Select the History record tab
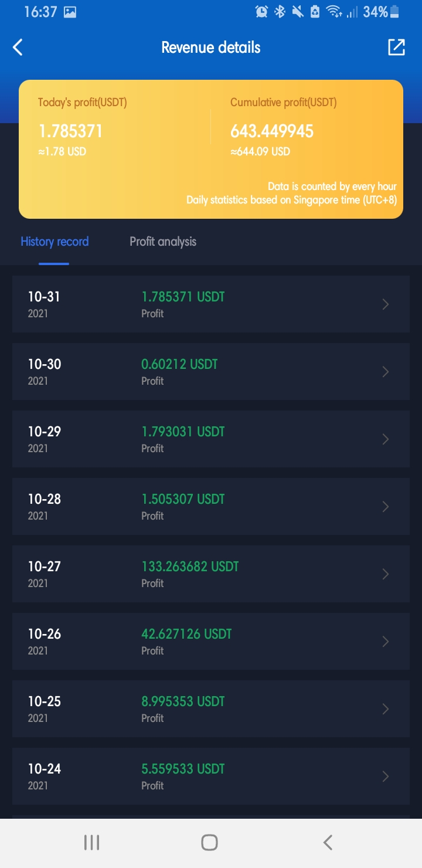Viewport: 422px width, 868px height. [55, 242]
